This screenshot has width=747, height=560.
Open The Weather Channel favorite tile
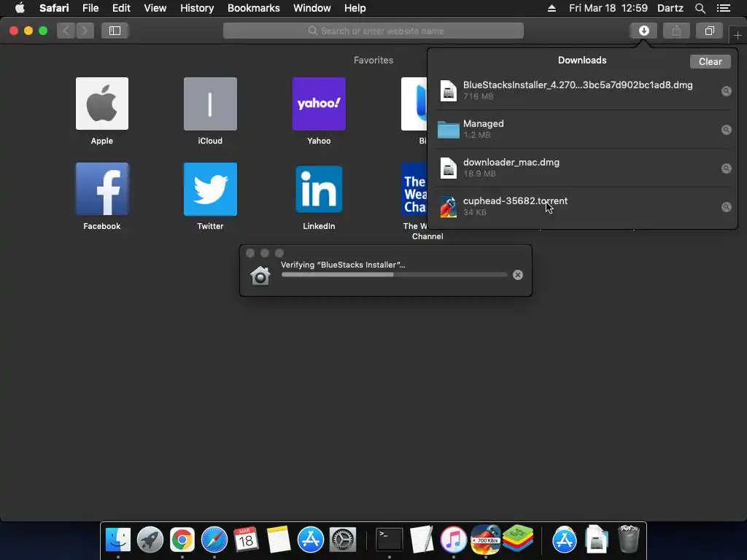414,189
